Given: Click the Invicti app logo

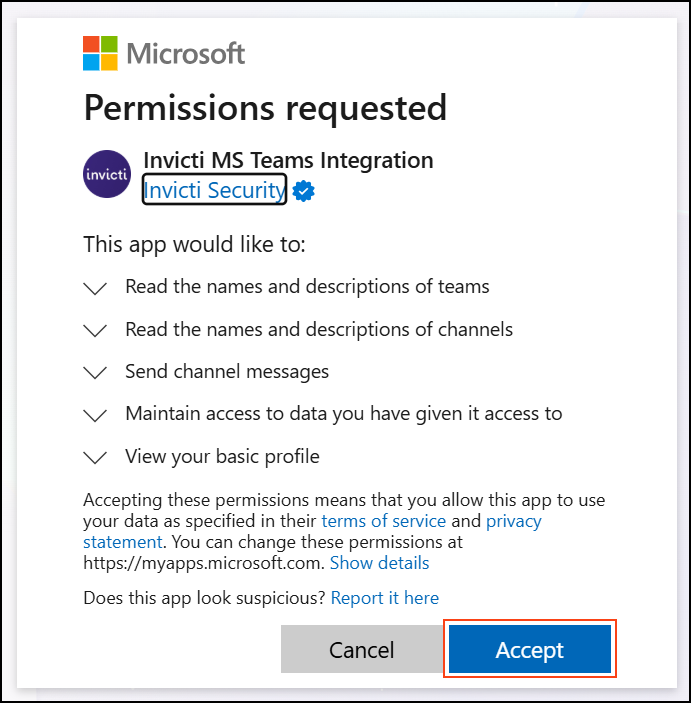Looking at the screenshot, I should 107,174.
